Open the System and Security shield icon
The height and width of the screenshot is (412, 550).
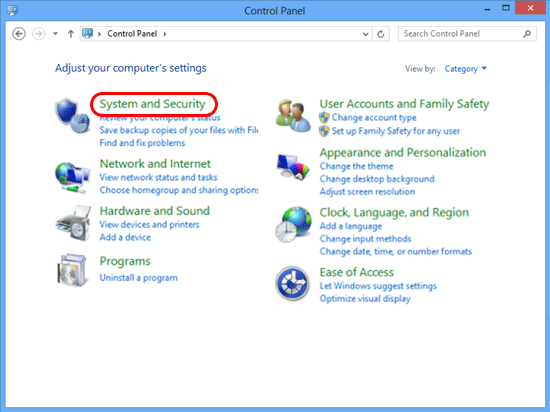(x=73, y=116)
